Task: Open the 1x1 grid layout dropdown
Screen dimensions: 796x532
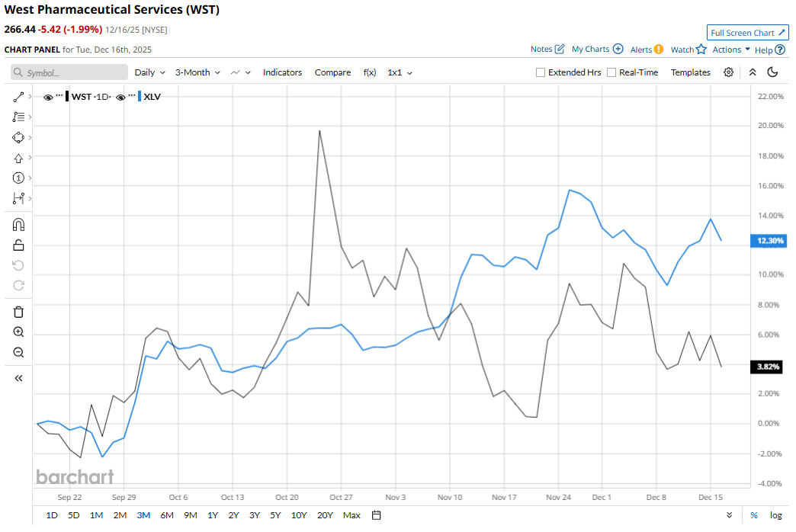Action: coord(400,72)
